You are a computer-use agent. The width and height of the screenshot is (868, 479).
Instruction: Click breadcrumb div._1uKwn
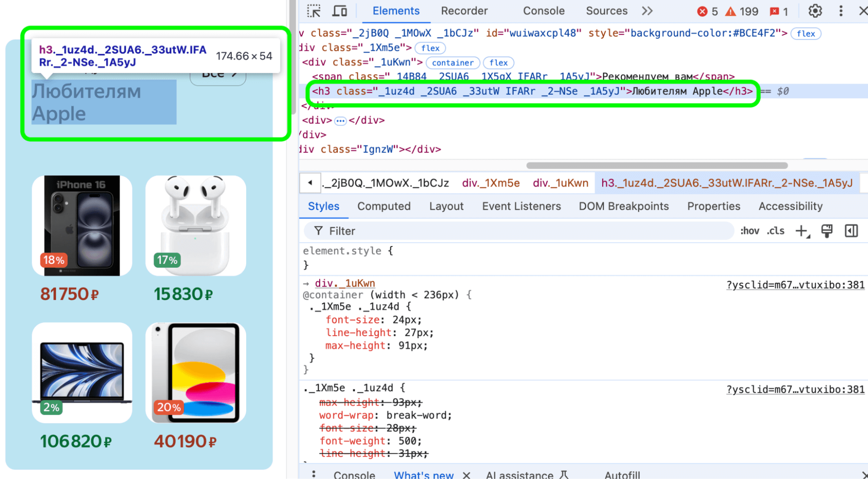(561, 183)
